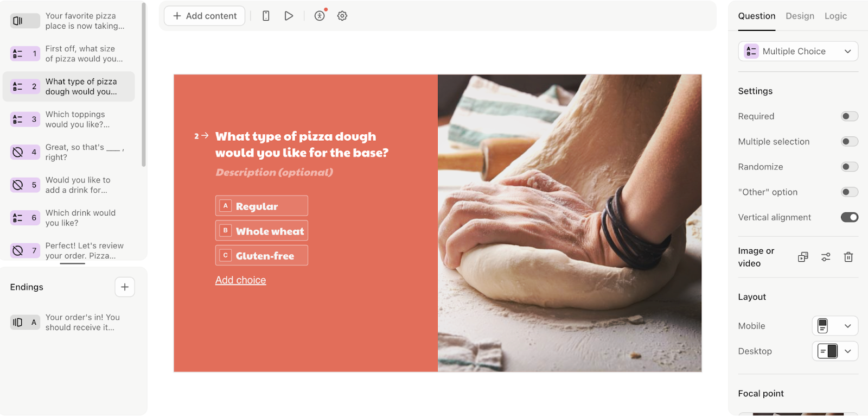The width and height of the screenshot is (868, 416).
Task: Open ending A Your order's in
Action: point(69,322)
